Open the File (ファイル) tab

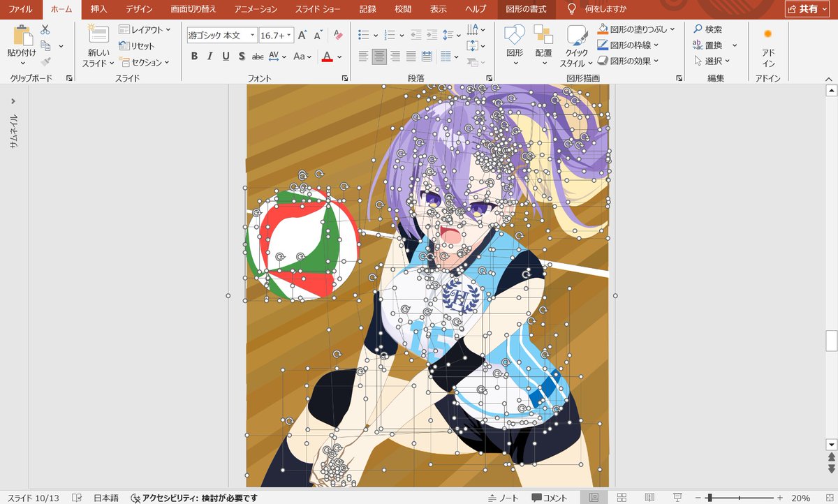21,9
